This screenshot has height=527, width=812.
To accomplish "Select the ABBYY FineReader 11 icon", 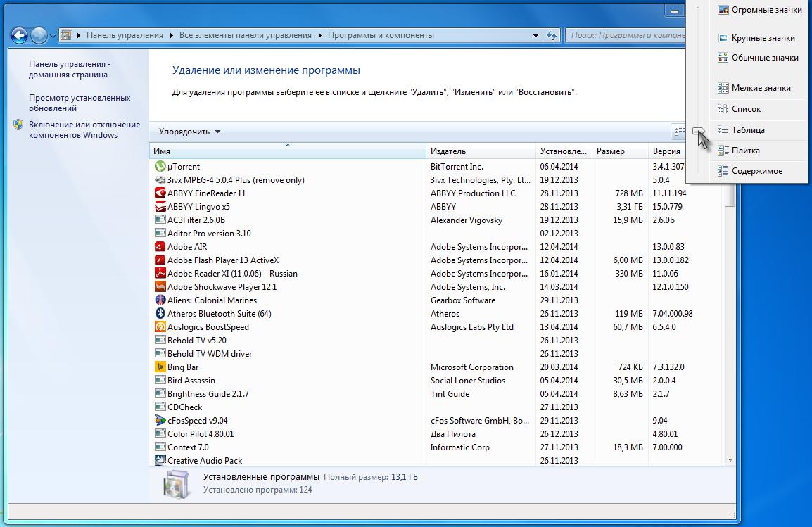I will (x=160, y=193).
